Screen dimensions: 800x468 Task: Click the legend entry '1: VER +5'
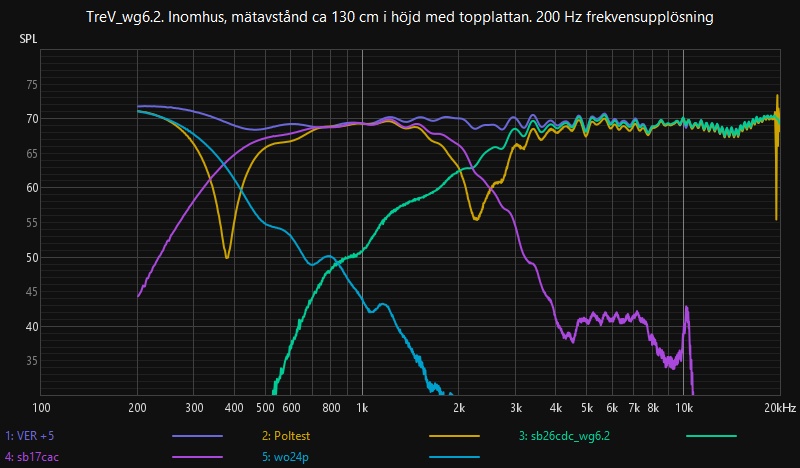(31, 437)
